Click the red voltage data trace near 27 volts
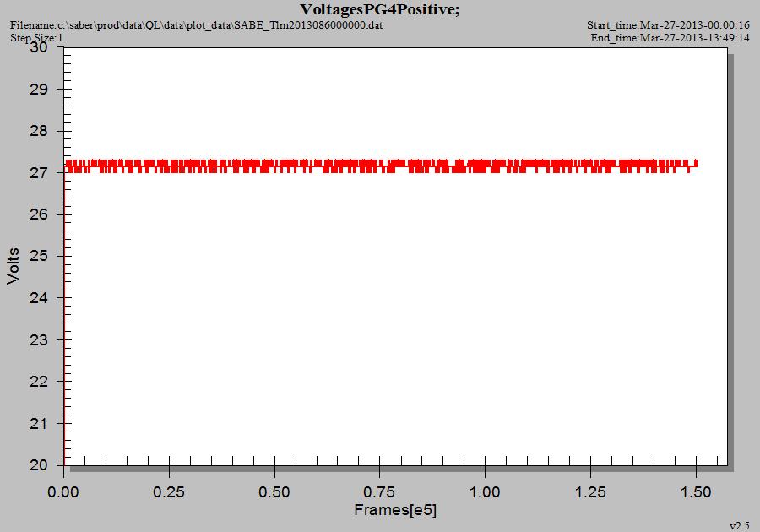 (x=381, y=166)
